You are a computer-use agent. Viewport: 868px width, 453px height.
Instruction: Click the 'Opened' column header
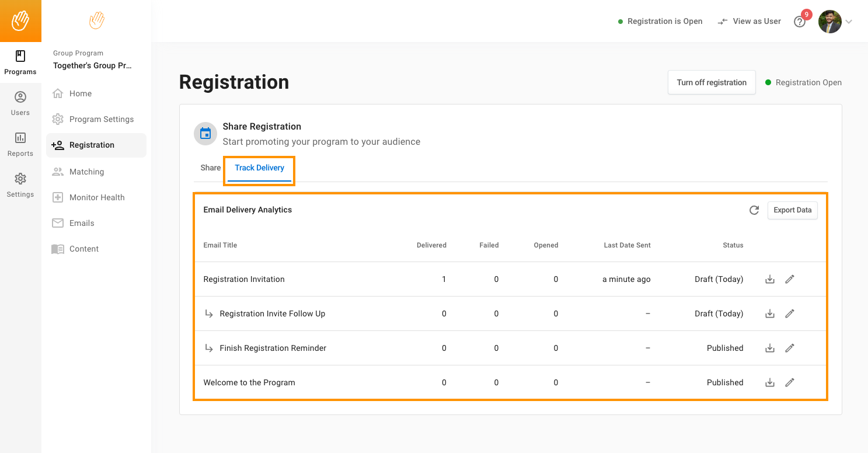point(546,245)
